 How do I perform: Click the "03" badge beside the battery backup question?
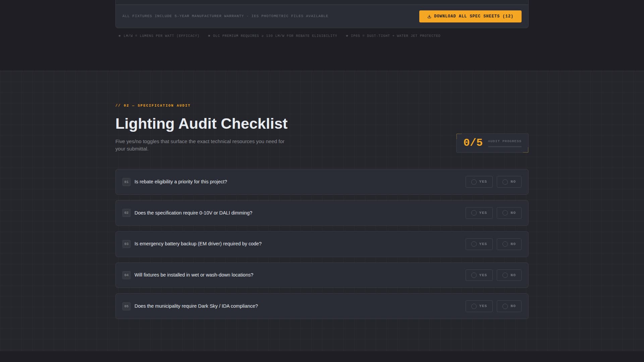126,244
